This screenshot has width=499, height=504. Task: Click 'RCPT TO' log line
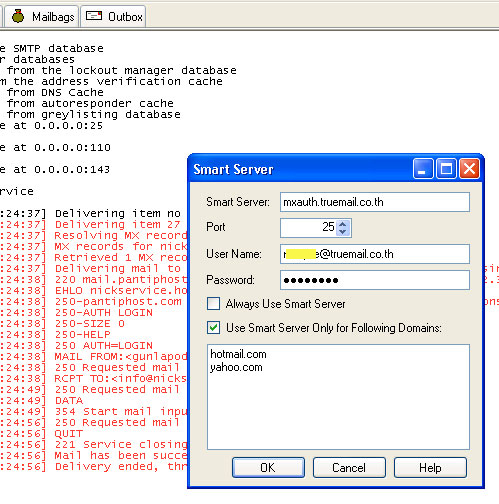point(121,379)
